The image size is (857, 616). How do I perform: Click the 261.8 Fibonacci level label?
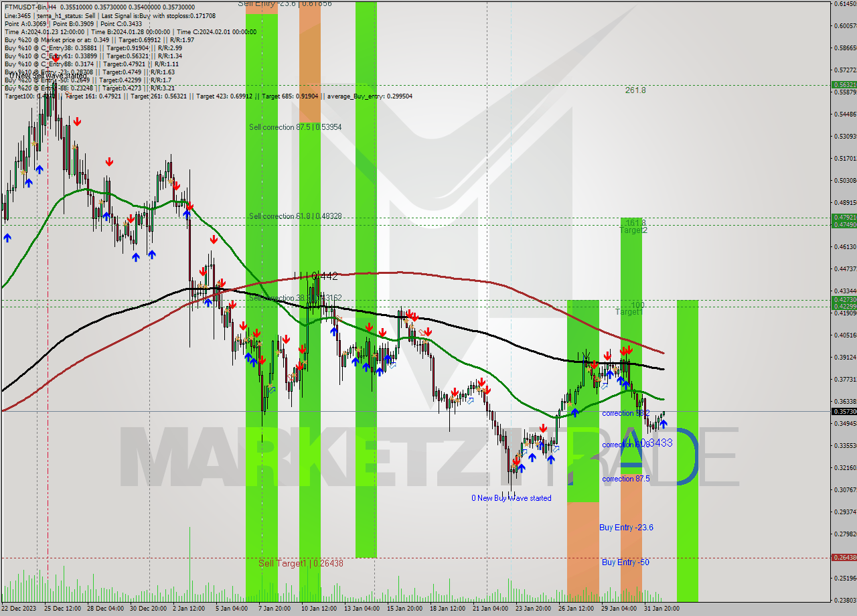635,90
